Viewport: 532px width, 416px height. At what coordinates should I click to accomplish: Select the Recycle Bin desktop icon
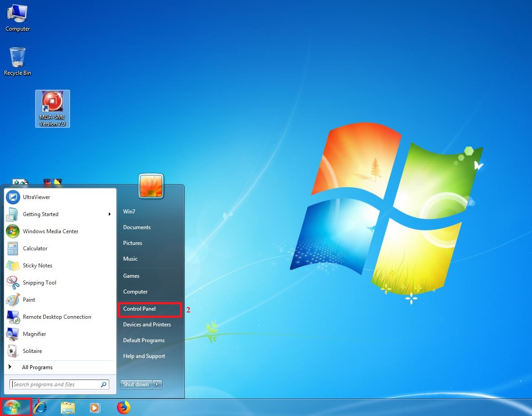17,61
